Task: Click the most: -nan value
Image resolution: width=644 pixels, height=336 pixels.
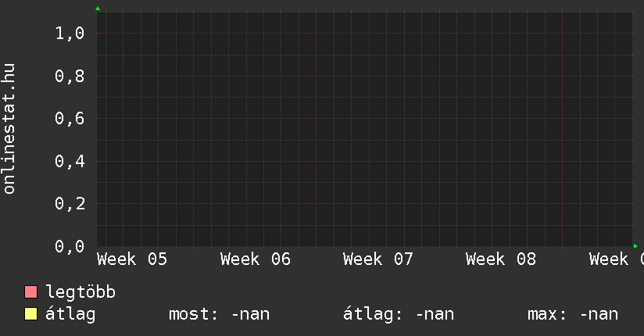Action: tap(219, 315)
